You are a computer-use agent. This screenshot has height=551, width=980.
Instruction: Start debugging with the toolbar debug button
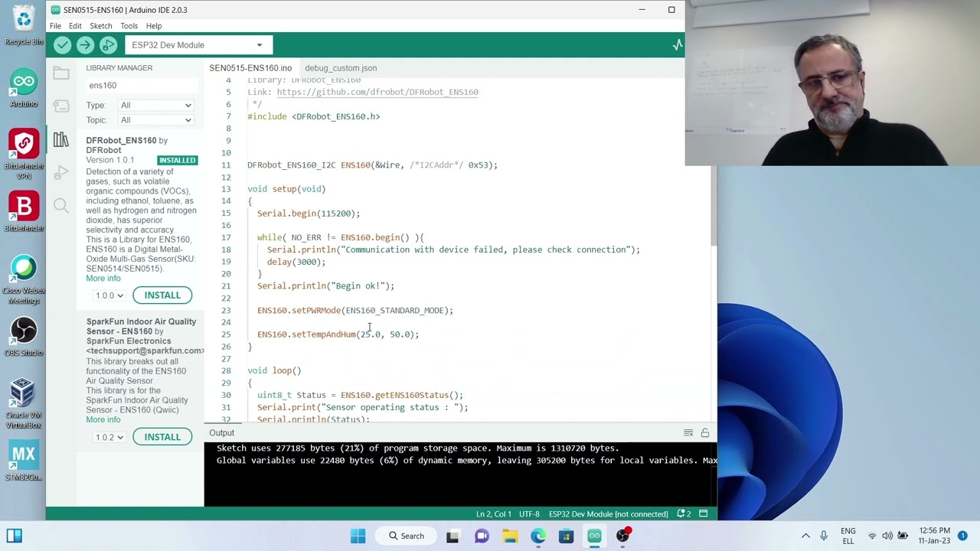tap(109, 45)
